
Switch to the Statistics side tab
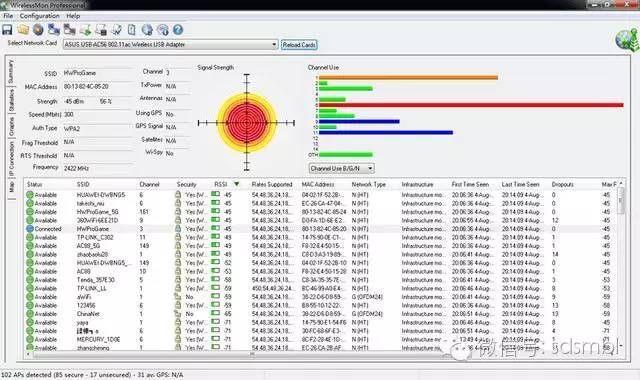click(x=11, y=100)
